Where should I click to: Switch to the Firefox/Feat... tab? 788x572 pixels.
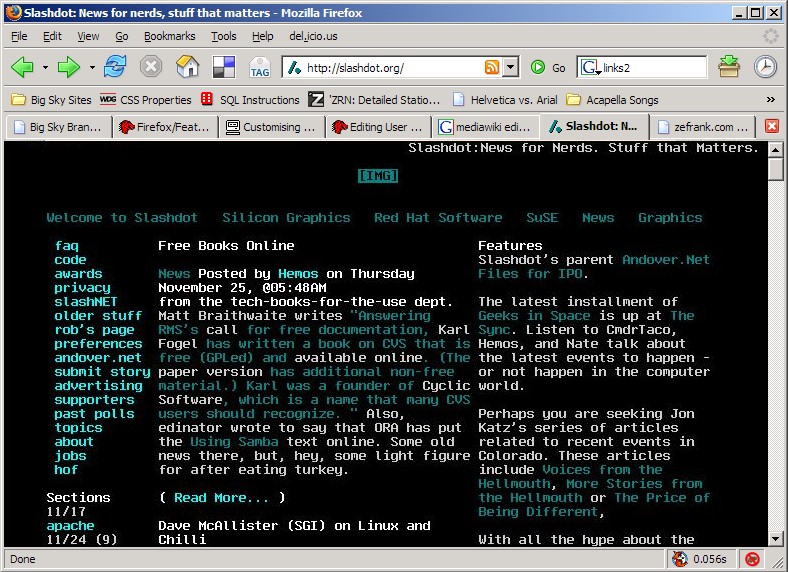pos(165,127)
